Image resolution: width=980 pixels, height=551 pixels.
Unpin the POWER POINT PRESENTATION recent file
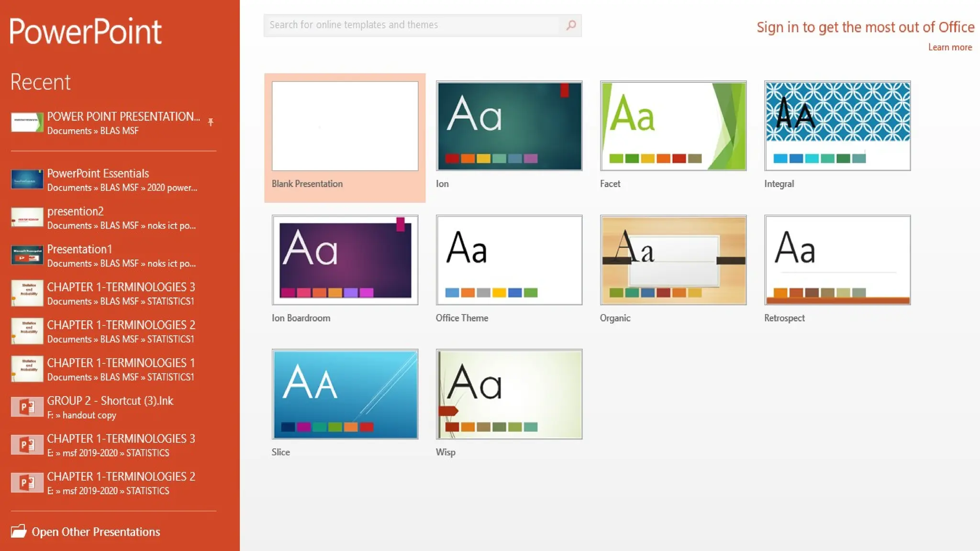211,122
